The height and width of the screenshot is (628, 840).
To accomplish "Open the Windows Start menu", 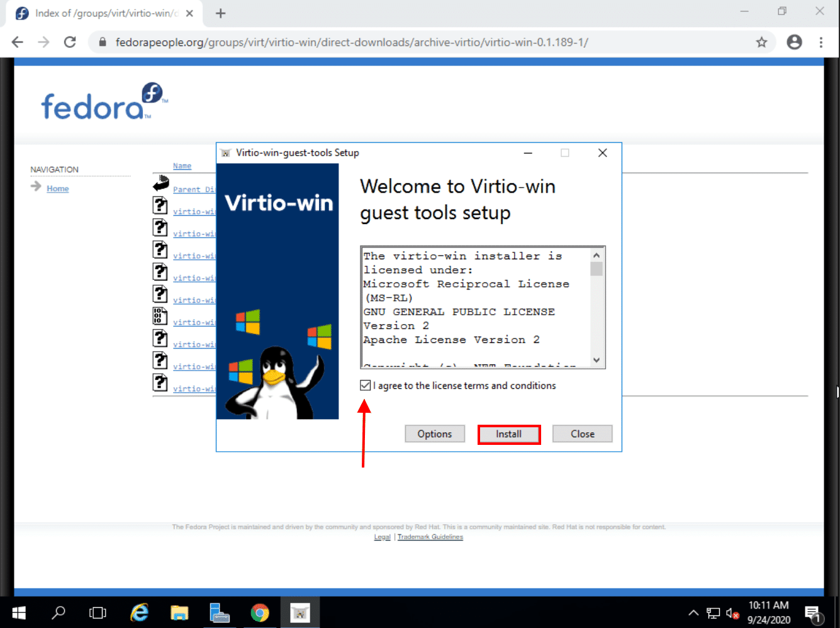I will 19,612.
